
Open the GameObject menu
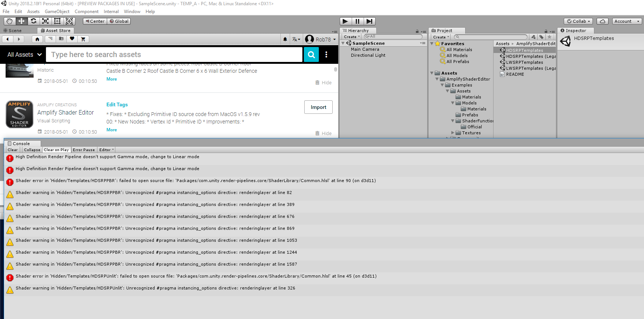(x=57, y=12)
